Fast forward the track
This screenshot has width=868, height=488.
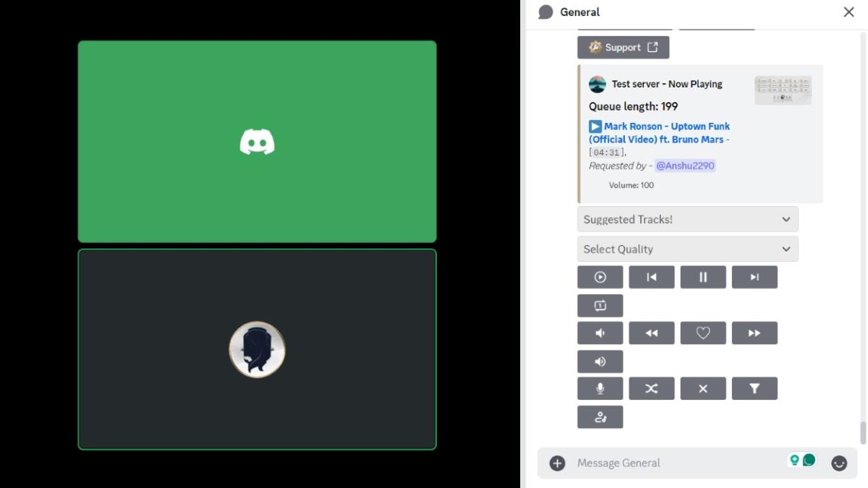[754, 333]
